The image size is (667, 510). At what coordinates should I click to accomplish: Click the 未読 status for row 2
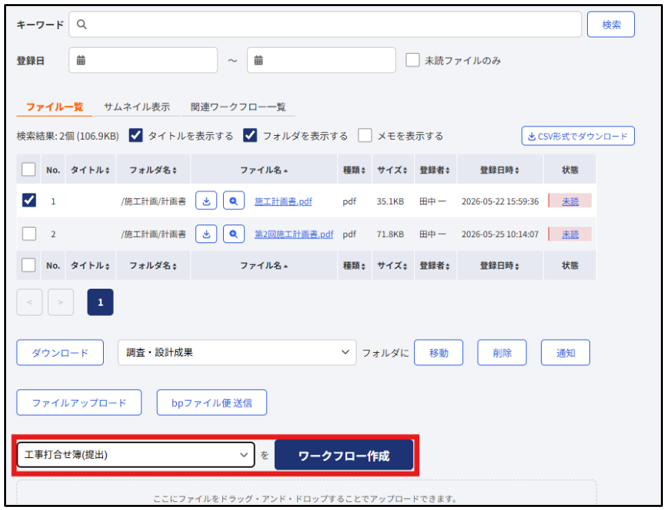click(x=570, y=234)
